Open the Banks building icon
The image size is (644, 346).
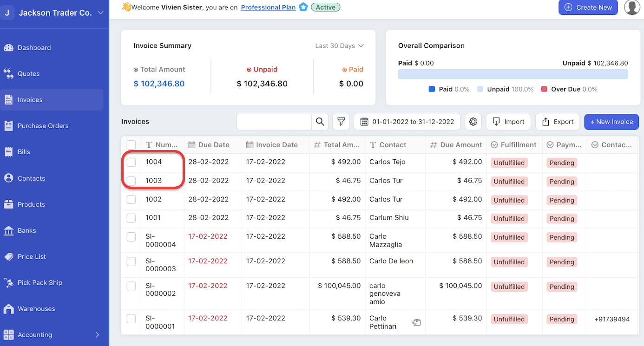[8, 230]
